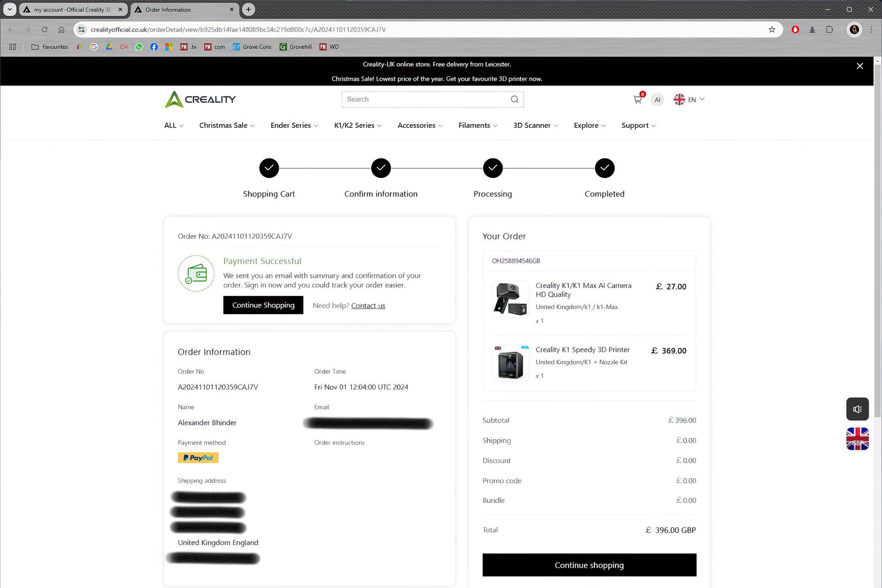
Task: Reload the page
Action: coord(45,29)
